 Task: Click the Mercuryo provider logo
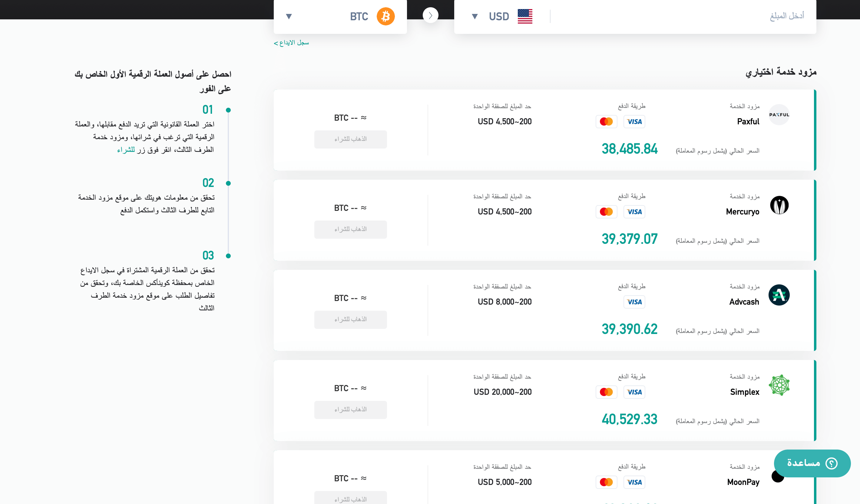[779, 205]
